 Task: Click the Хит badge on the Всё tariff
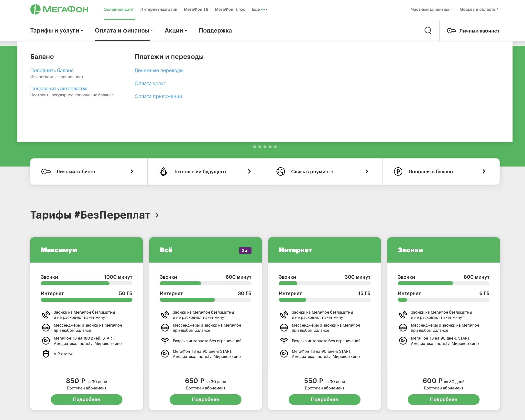(x=245, y=250)
